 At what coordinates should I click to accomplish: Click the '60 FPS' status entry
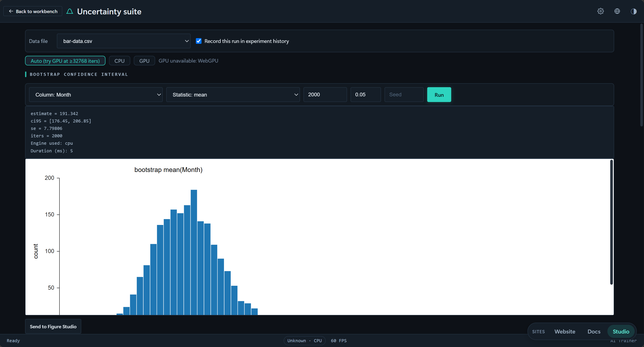point(339,341)
